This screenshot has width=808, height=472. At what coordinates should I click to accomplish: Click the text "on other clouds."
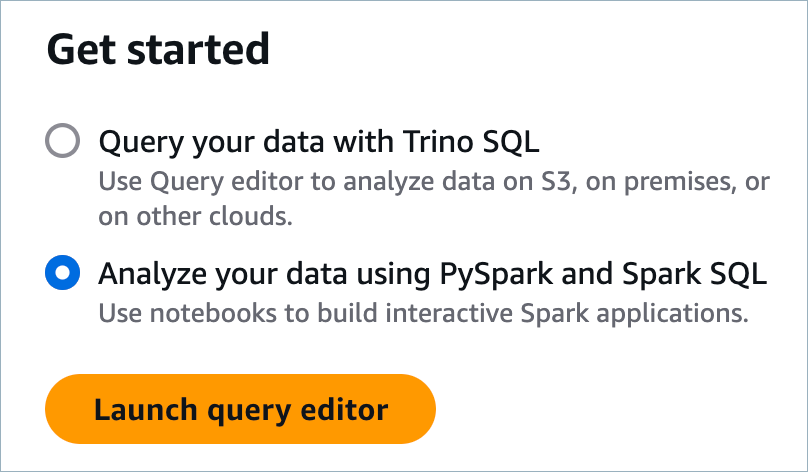coord(195,217)
